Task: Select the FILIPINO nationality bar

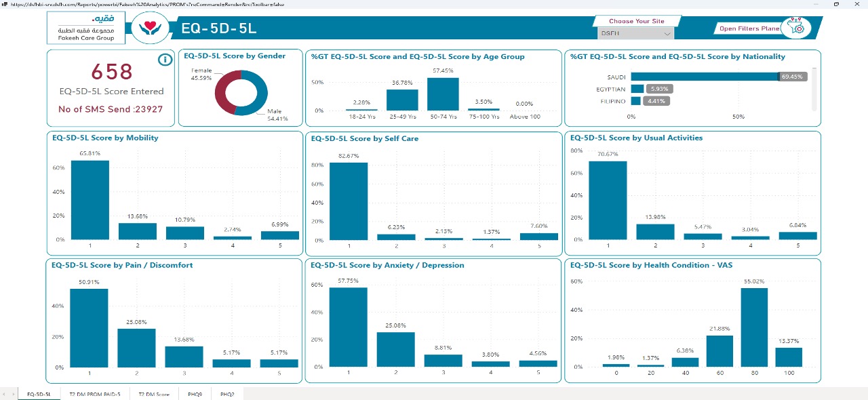Action: coord(635,101)
